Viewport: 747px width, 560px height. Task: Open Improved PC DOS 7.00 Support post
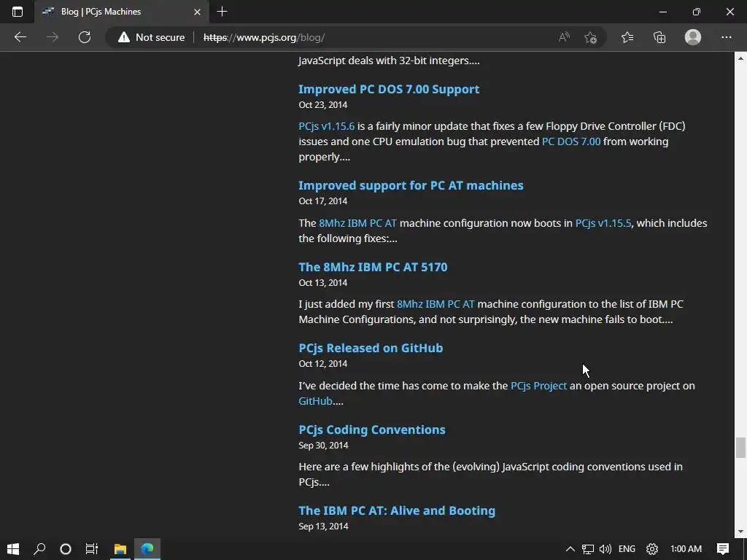pyautogui.click(x=389, y=89)
